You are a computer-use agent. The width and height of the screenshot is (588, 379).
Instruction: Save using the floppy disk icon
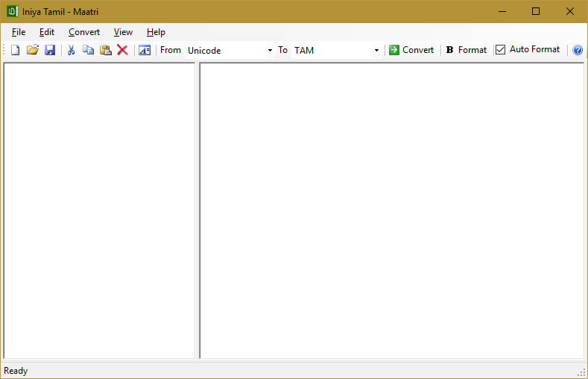coord(50,50)
